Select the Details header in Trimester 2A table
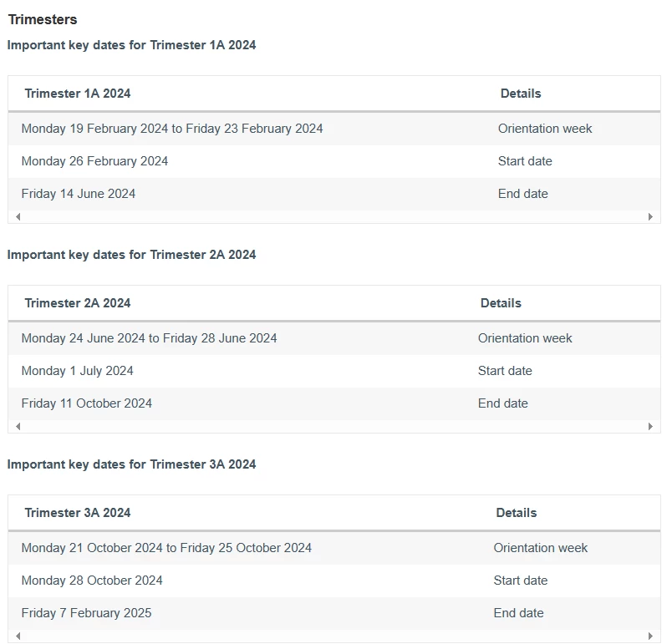672x644 pixels. click(501, 303)
